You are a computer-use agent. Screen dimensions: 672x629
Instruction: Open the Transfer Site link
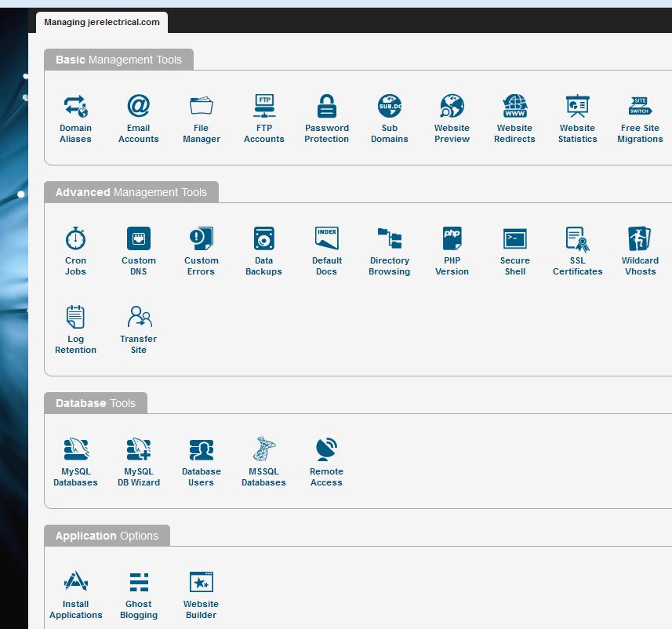coord(138,344)
